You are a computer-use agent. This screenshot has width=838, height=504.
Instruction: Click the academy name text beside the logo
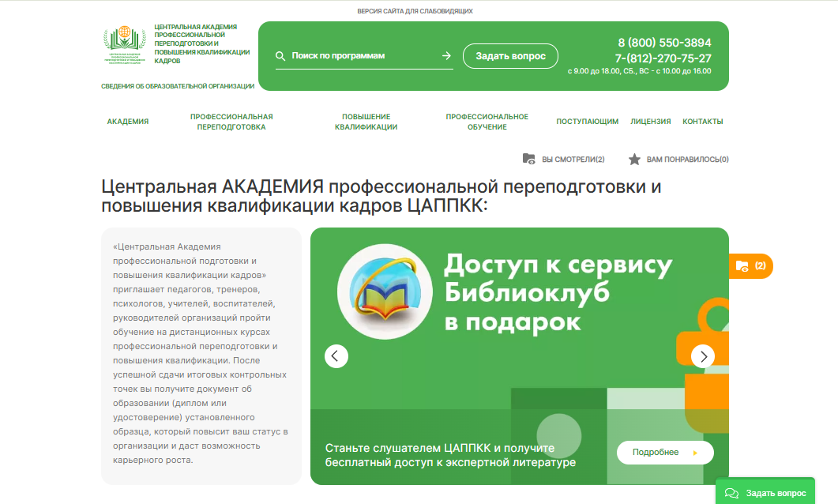(201, 43)
